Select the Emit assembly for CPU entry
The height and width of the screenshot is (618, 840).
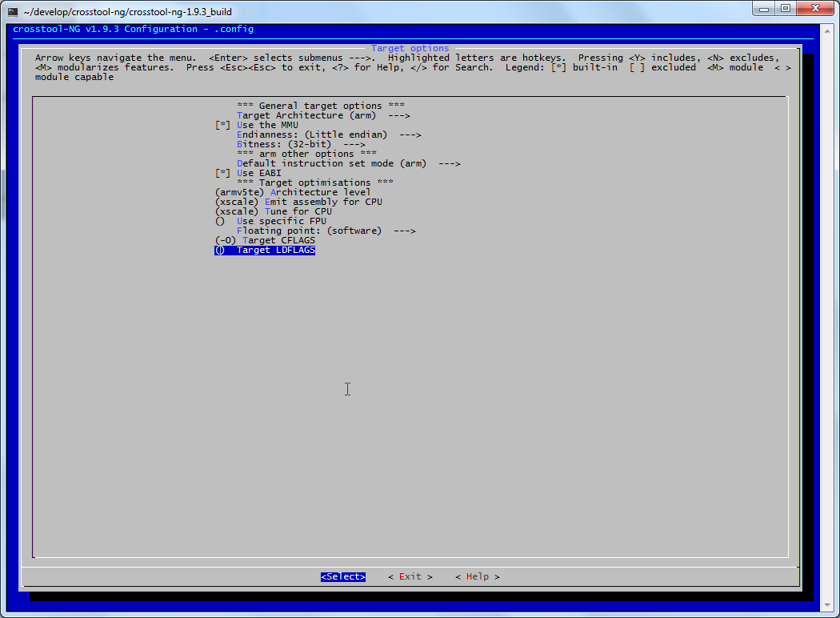(298, 202)
